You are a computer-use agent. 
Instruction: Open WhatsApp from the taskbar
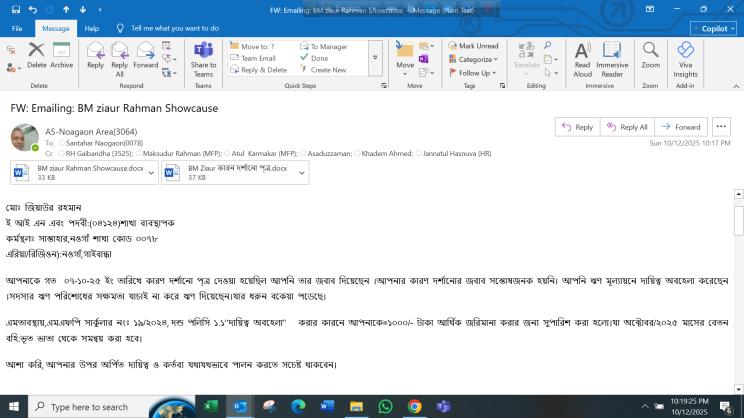[385, 407]
